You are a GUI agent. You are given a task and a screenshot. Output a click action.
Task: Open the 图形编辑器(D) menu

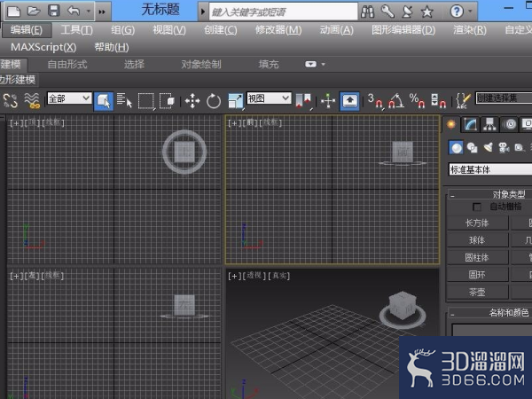pos(403,30)
